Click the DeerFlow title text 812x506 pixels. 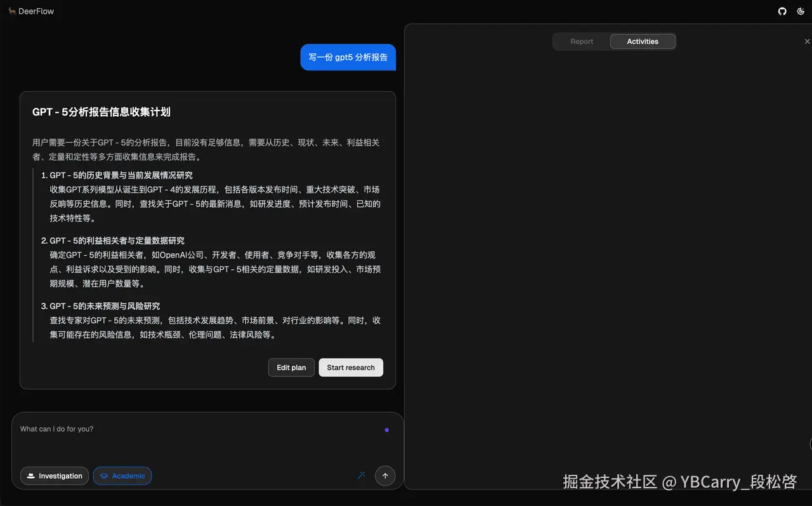pos(36,11)
